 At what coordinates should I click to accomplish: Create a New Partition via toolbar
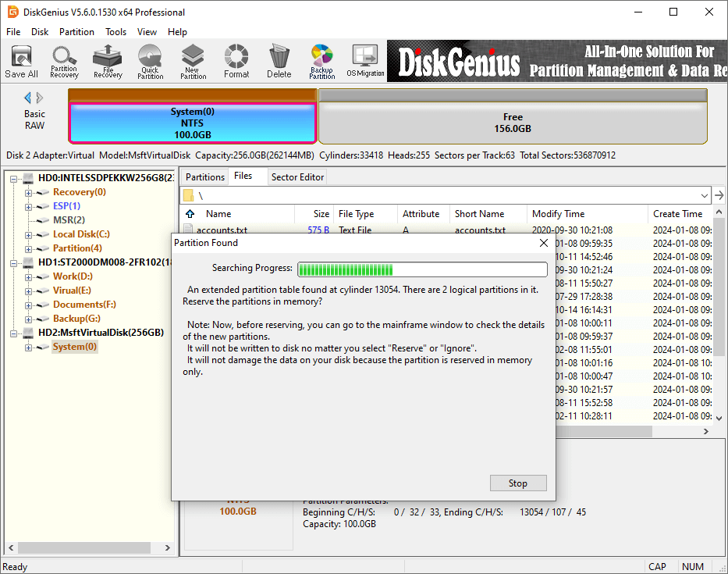point(193,62)
